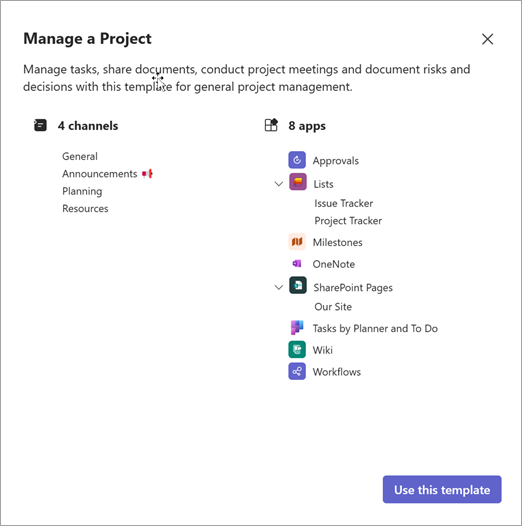Image resolution: width=522 pixels, height=526 pixels.
Task: Select the Project Tracker list item
Action: [x=348, y=221]
